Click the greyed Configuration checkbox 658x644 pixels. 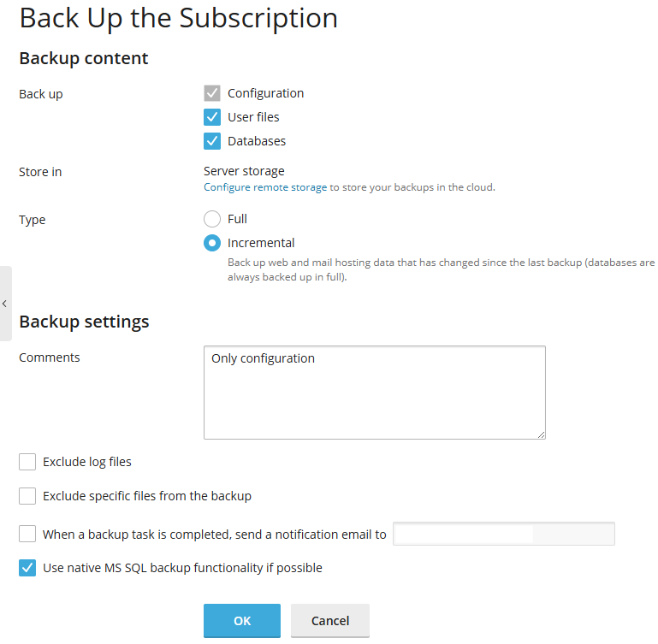coord(212,93)
